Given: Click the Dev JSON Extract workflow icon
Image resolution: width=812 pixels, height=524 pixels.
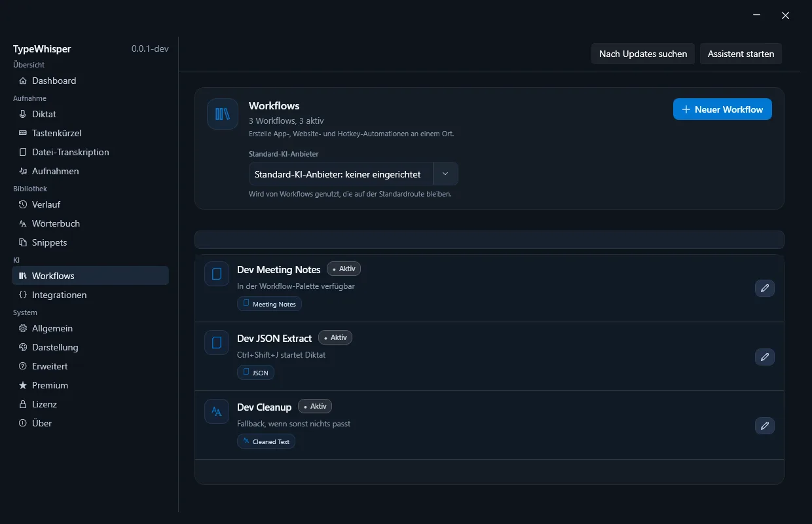Looking at the screenshot, I should pos(217,343).
